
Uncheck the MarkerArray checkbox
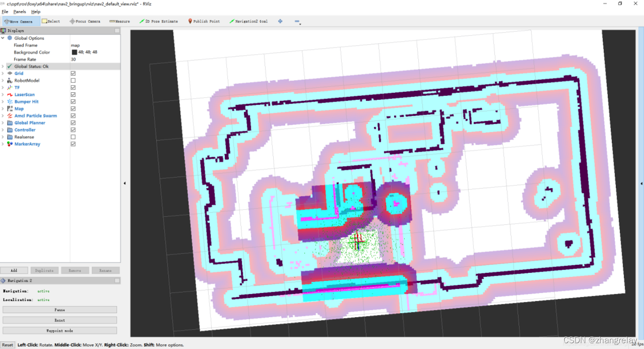(x=73, y=144)
